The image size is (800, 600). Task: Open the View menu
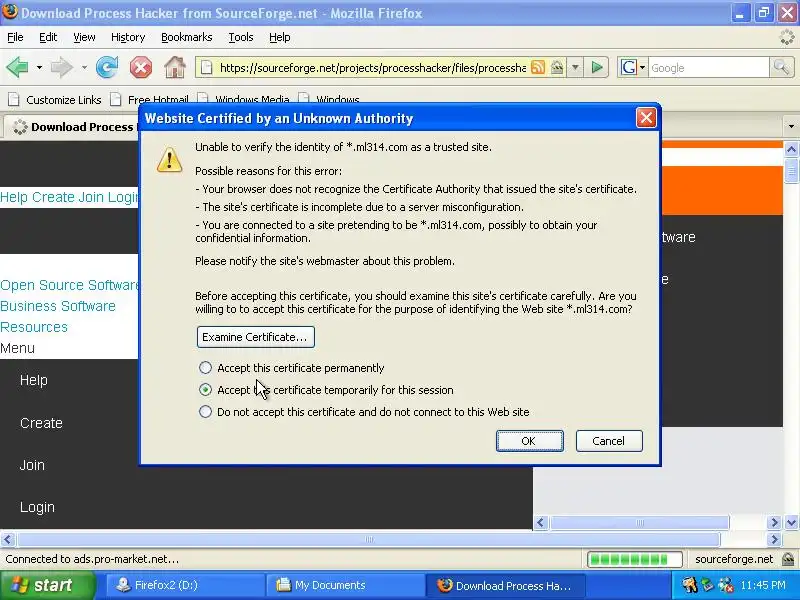84,37
